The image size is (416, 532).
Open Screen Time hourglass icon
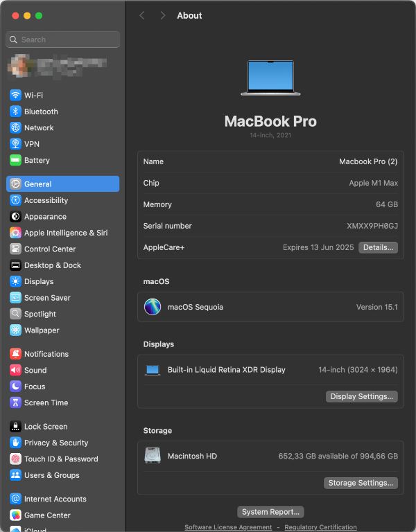(x=15, y=402)
